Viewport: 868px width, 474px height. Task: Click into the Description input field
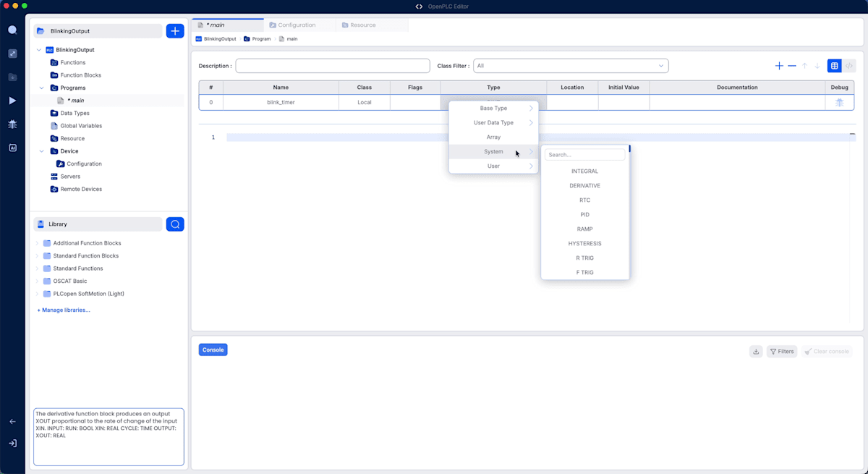tap(333, 66)
